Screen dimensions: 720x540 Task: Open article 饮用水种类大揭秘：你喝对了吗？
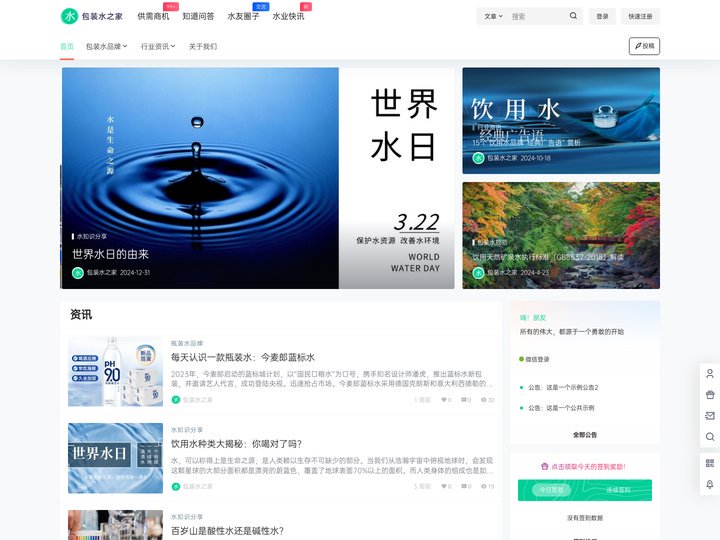point(236,444)
